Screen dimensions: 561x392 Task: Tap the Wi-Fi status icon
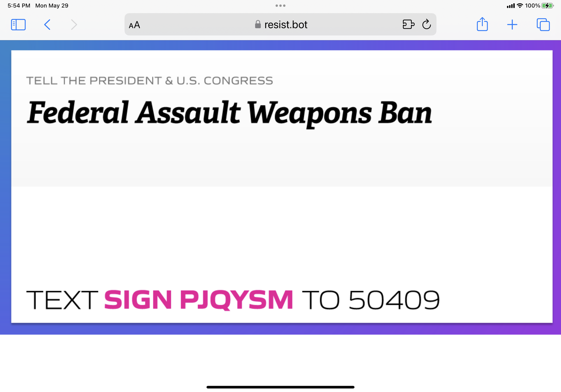coord(520,6)
